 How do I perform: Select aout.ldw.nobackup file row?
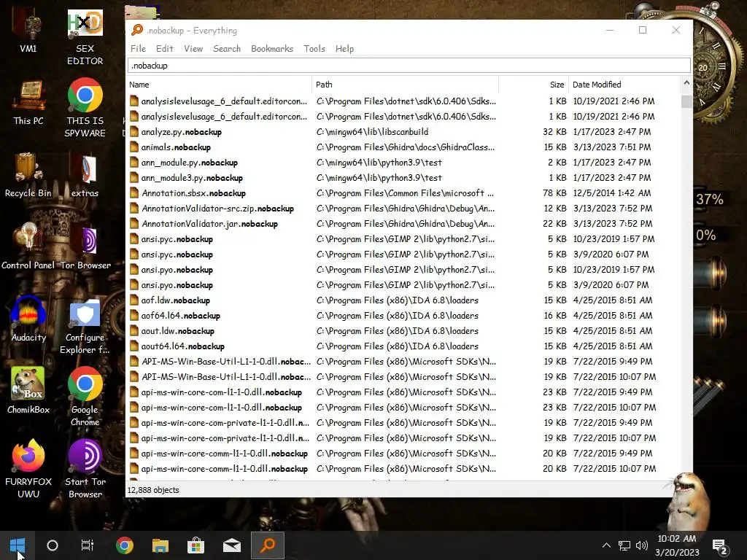pyautogui.click(x=403, y=331)
